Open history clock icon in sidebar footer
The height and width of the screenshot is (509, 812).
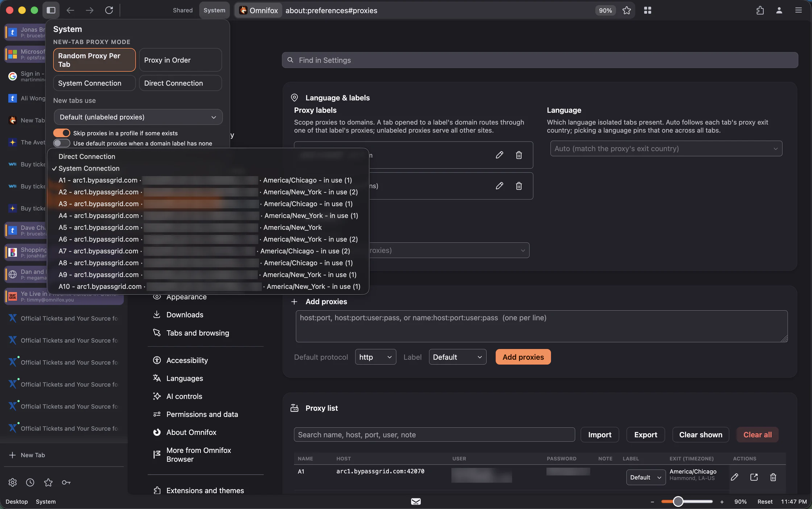pos(30,482)
